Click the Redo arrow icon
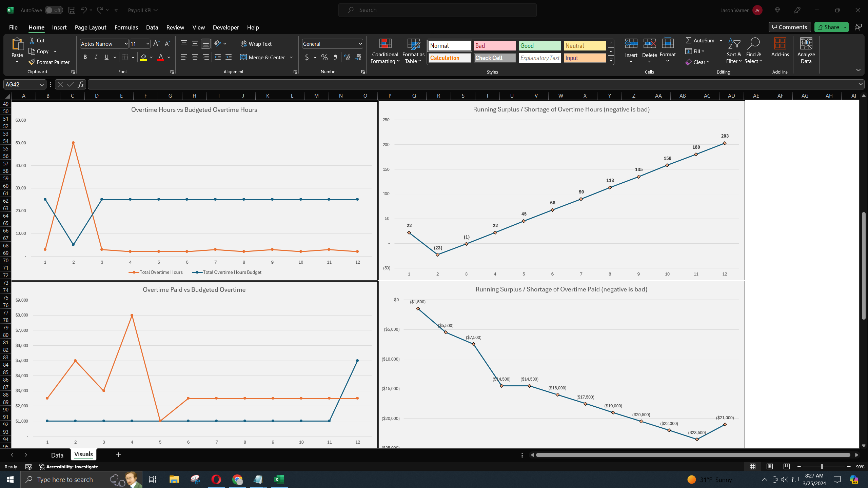 [100, 10]
